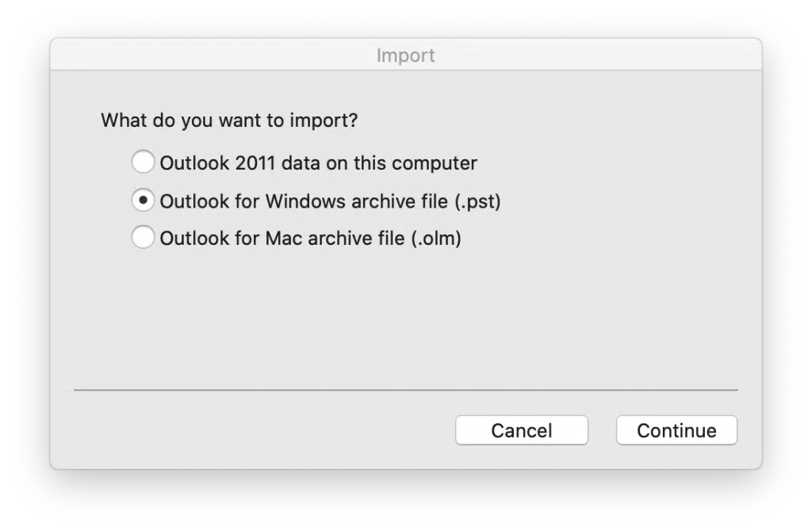Click the label 'Outlook 2011 data on this computer'
The image size is (812, 531).
click(x=318, y=163)
